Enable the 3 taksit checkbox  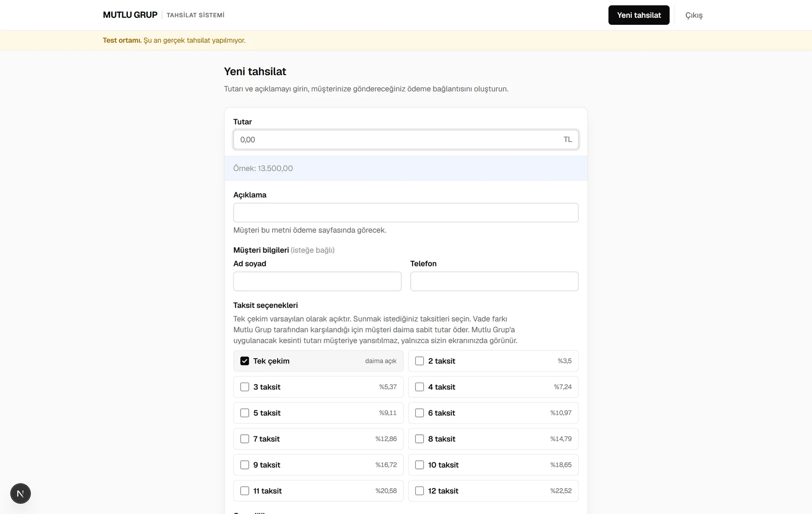(245, 387)
